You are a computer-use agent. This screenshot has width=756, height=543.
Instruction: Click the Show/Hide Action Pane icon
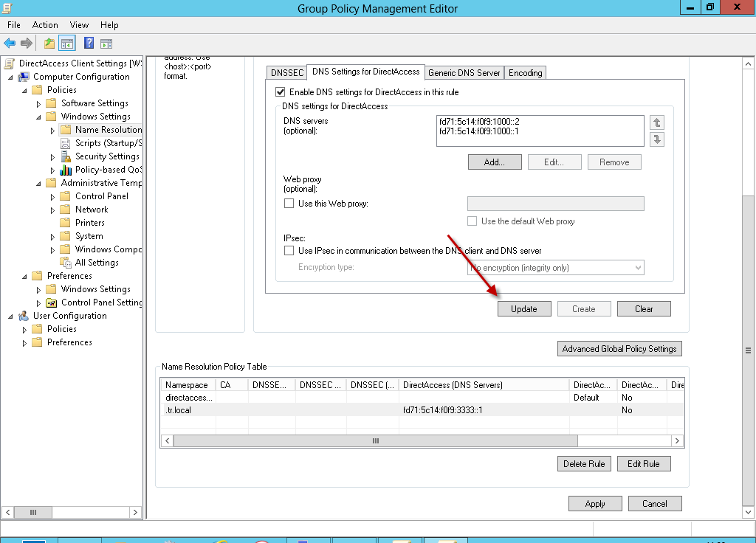106,44
